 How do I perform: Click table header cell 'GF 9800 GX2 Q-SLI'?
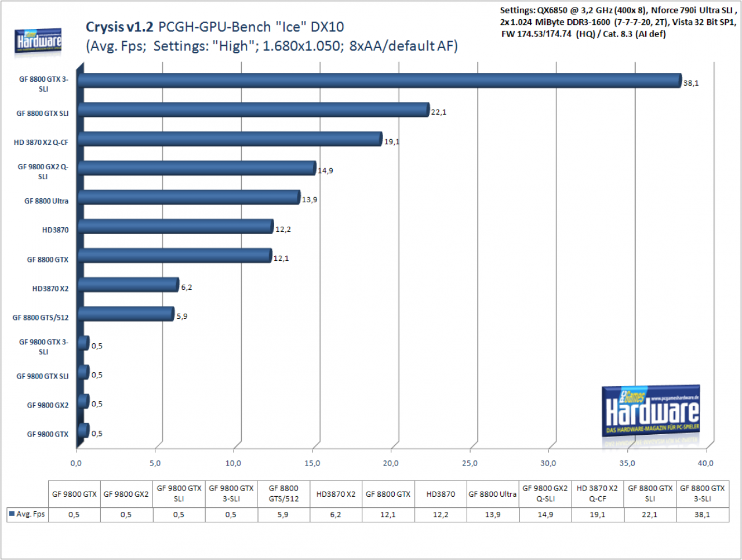[545, 494]
